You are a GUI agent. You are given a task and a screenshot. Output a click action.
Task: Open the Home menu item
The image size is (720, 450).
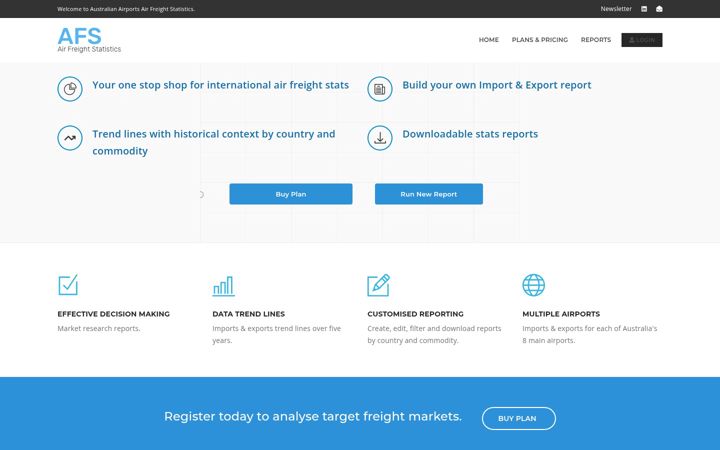489,40
